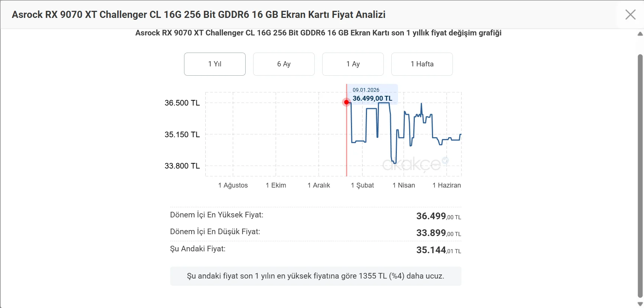Switch to the 6 Ay range
The image size is (644, 308).
point(284,64)
